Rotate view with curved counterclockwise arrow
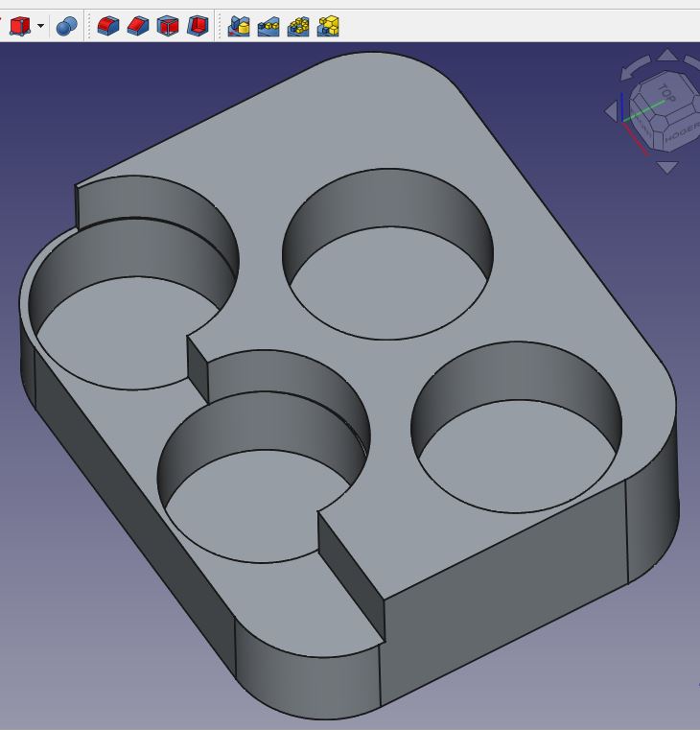The height and width of the screenshot is (730, 700). (x=634, y=68)
